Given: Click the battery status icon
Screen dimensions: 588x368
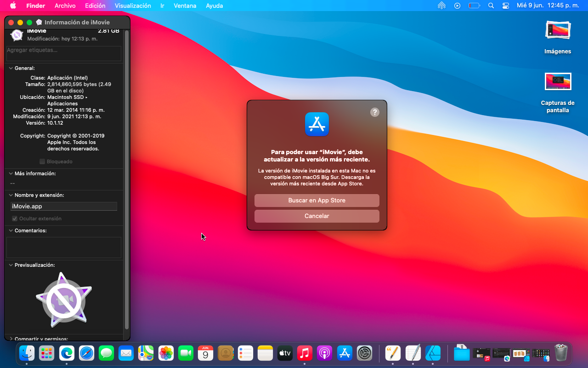Looking at the screenshot, I should 474,6.
